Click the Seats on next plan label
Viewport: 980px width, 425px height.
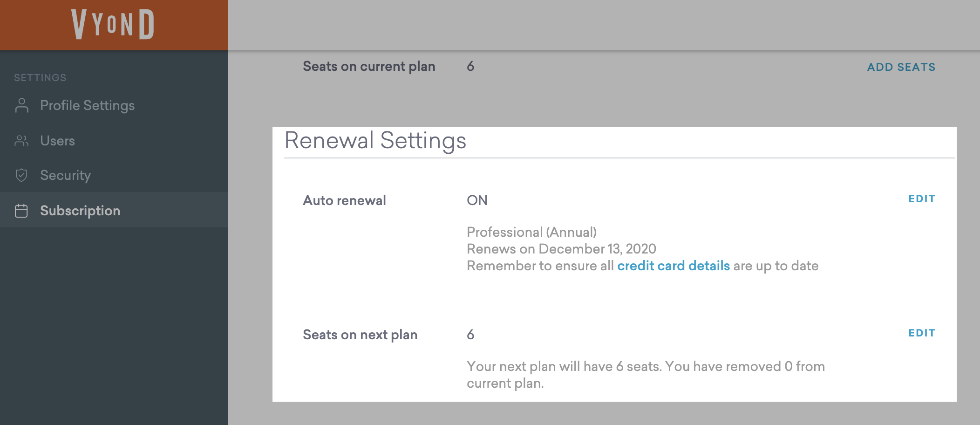coord(360,335)
